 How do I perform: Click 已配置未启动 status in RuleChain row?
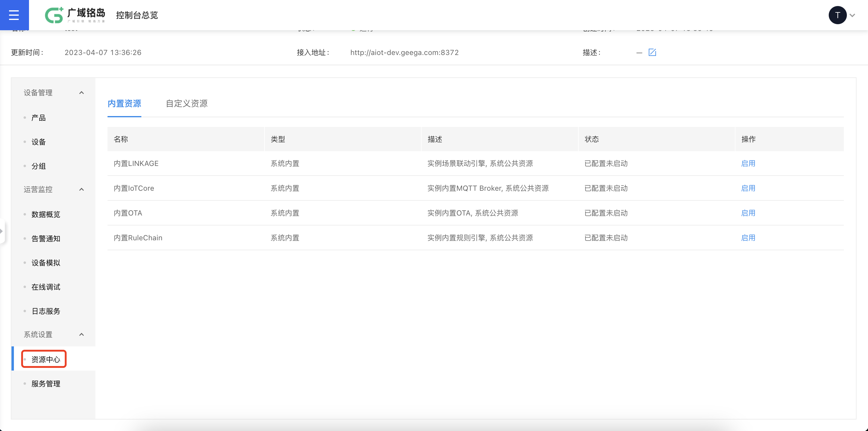coord(606,238)
